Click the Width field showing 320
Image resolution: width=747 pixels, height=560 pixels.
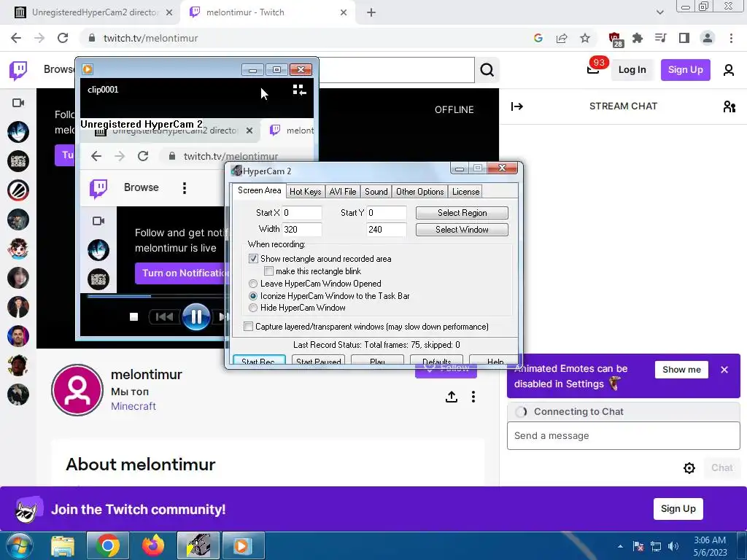tap(301, 230)
